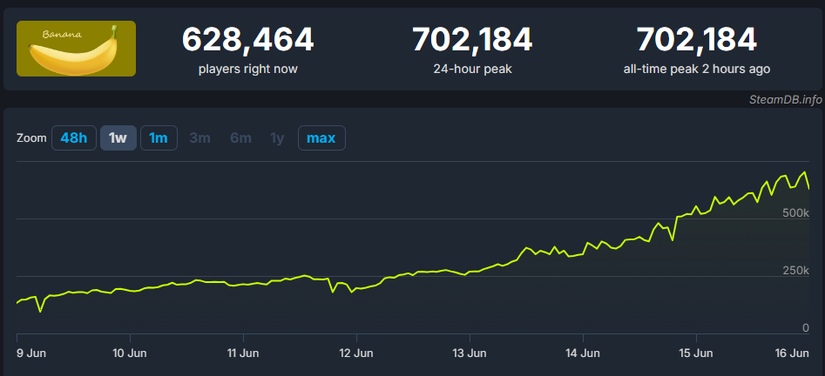Image resolution: width=825 pixels, height=376 pixels.
Task: Click the '14 Jun' axis label
Action: (x=583, y=353)
